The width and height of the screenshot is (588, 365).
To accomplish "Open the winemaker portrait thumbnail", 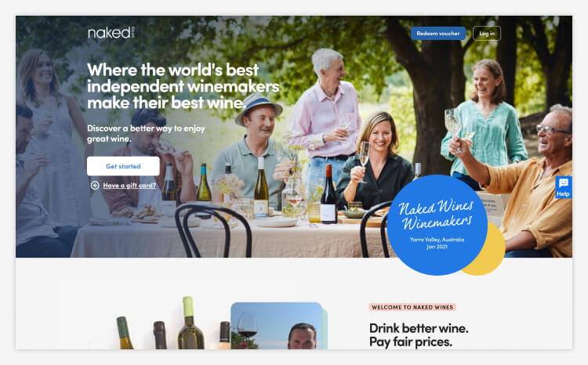I will pyautogui.click(x=277, y=326).
